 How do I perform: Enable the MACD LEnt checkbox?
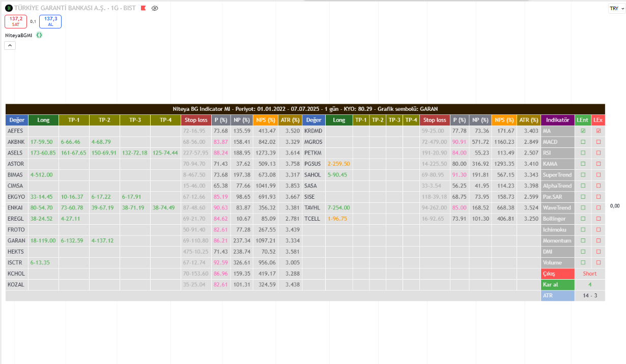pyautogui.click(x=583, y=142)
